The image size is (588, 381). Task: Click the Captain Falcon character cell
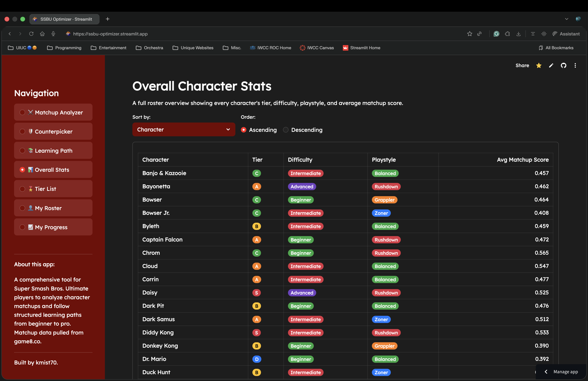click(x=193, y=239)
